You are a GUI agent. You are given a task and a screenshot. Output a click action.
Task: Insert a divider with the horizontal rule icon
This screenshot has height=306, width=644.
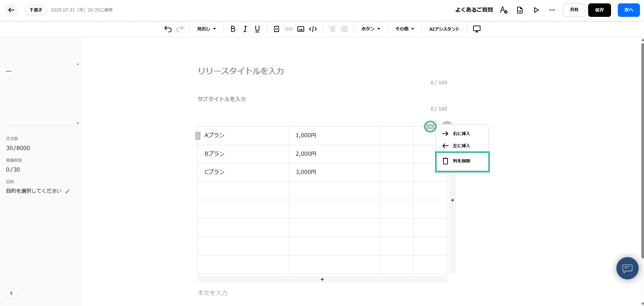pyautogui.click(x=276, y=29)
